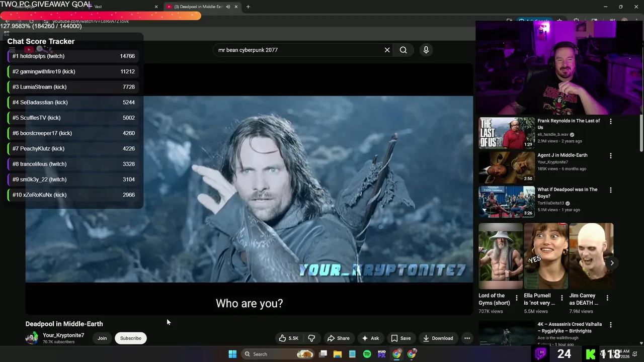644x362 pixels.
Task: Open the Your_Kryptonite7 channel avatar
Action: point(32,338)
